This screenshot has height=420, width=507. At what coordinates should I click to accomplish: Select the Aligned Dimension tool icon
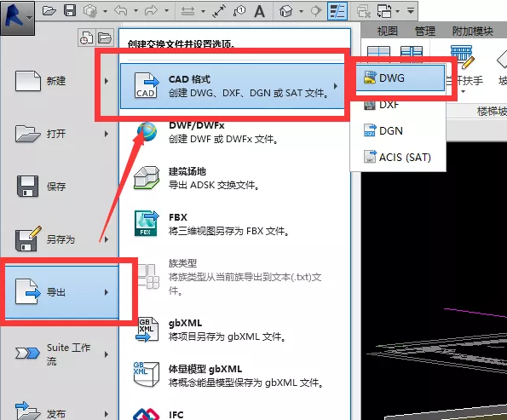click(219, 12)
